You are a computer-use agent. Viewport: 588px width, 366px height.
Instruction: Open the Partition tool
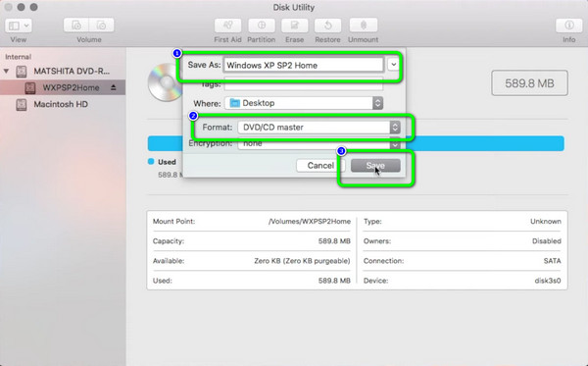[262, 26]
